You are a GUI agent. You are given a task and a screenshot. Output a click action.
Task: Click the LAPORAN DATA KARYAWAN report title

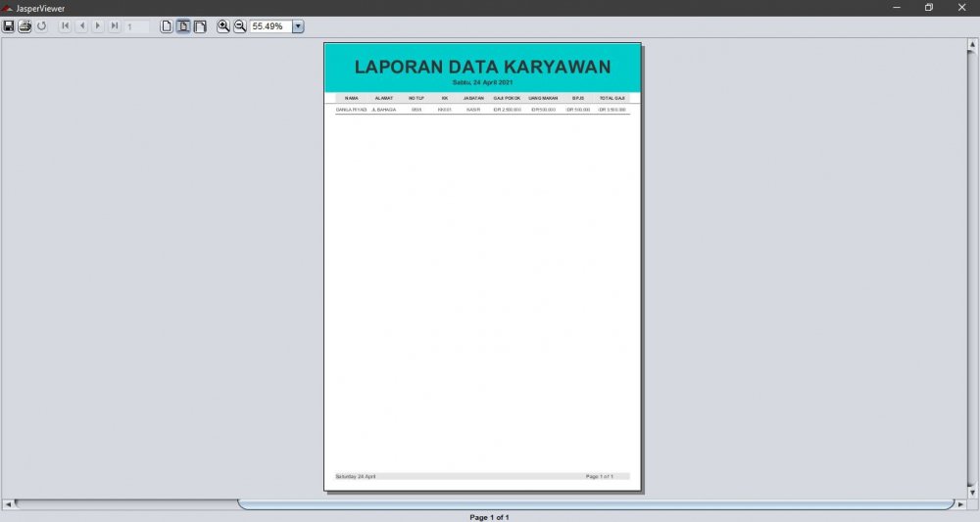pyautogui.click(x=482, y=67)
